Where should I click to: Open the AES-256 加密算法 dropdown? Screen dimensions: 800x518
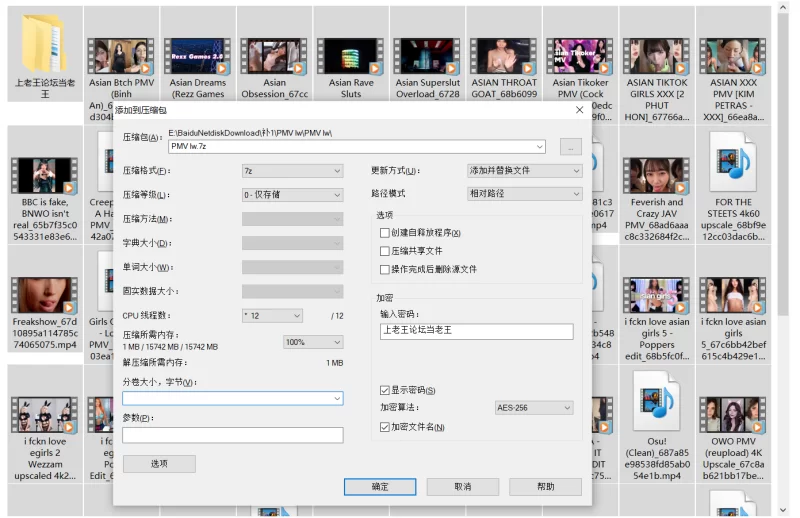pos(533,408)
